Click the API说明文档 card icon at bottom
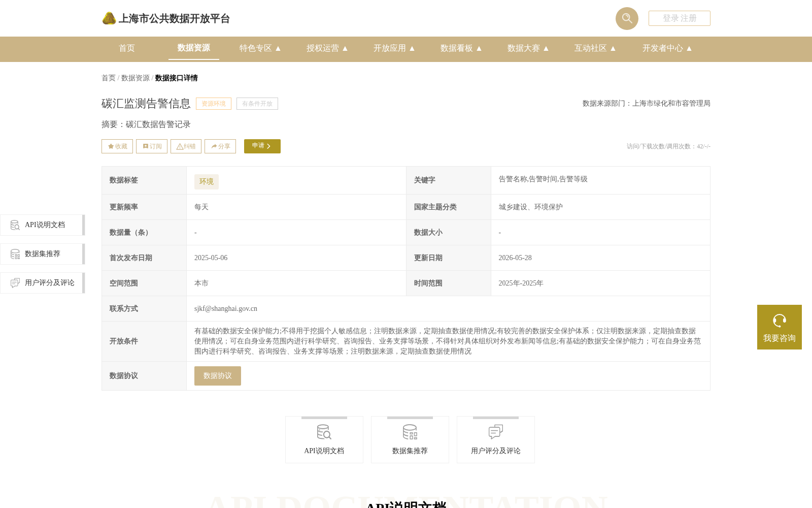 pyautogui.click(x=324, y=432)
